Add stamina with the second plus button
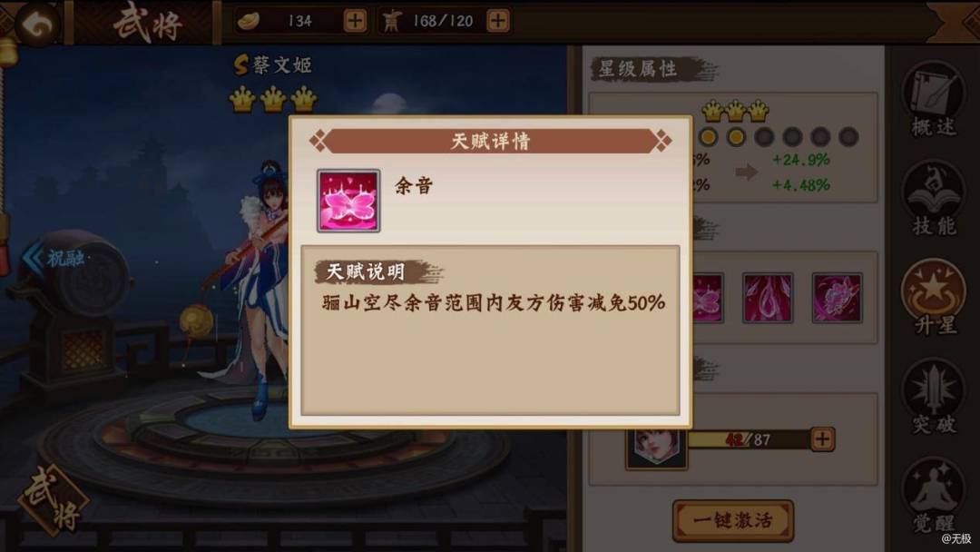The image size is (980, 552). 498,21
